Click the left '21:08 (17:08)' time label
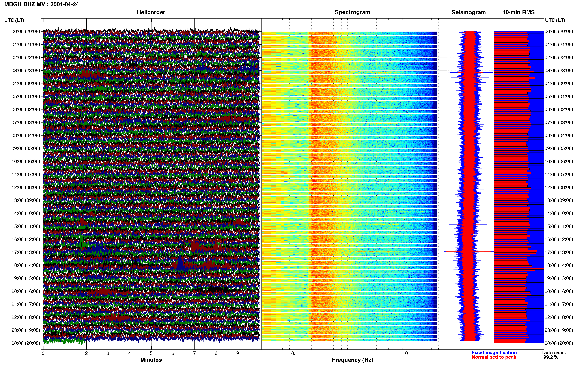The width and height of the screenshot is (588, 368). [26, 304]
